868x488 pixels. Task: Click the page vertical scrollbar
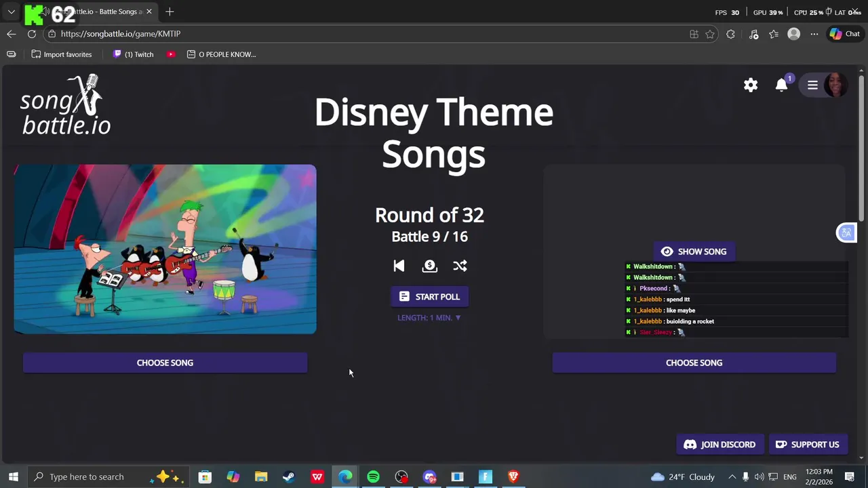pyautogui.click(x=862, y=149)
